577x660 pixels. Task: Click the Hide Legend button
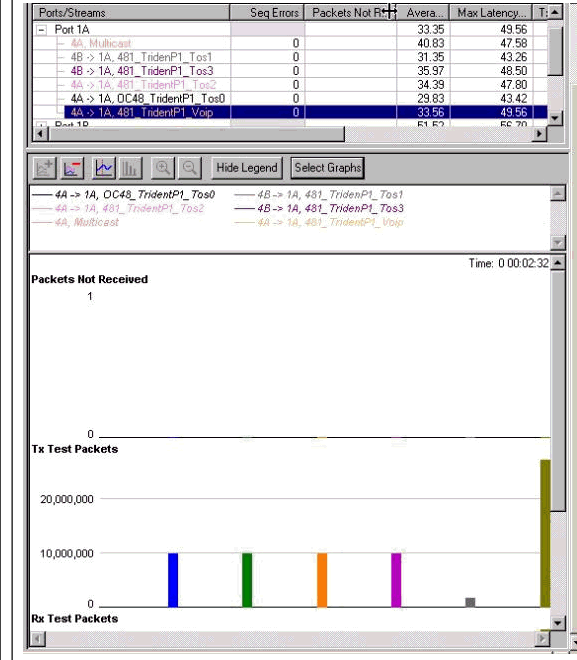pyautogui.click(x=247, y=168)
